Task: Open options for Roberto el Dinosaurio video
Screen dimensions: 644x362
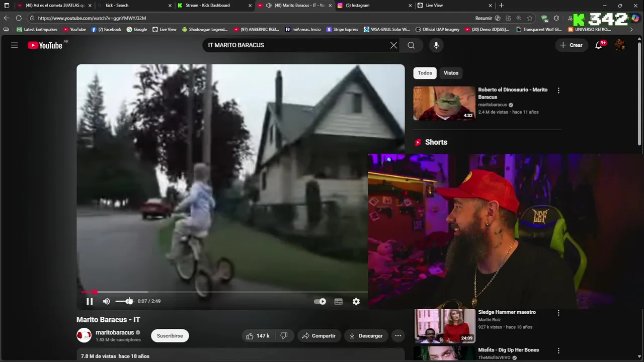Action: [x=558, y=90]
